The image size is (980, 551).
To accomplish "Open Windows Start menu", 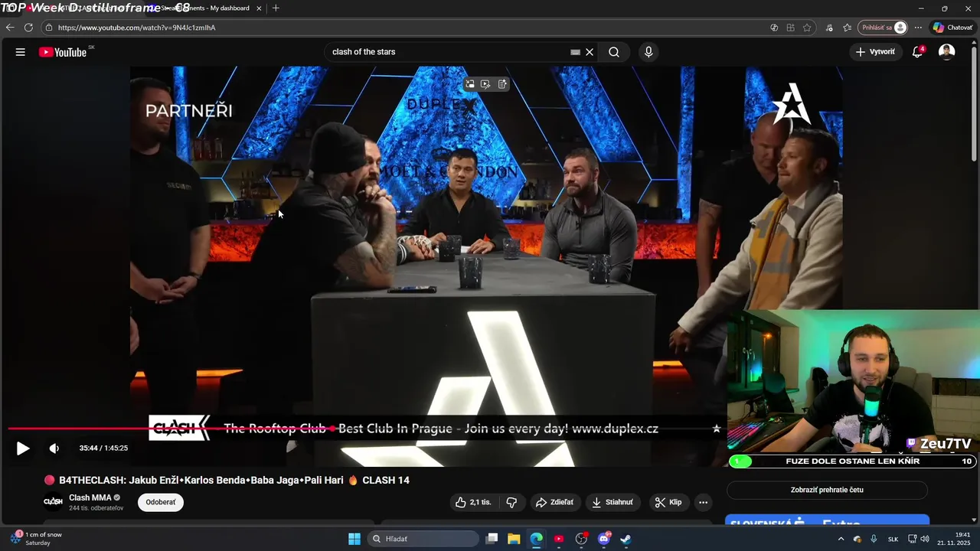I will click(x=354, y=539).
